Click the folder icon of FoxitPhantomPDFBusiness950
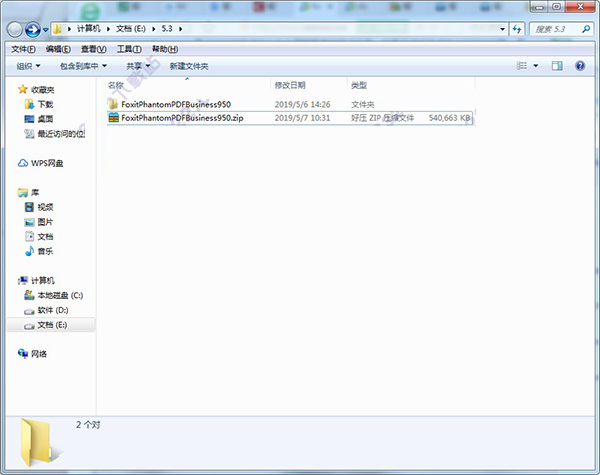The height and width of the screenshot is (475, 600). (x=113, y=104)
